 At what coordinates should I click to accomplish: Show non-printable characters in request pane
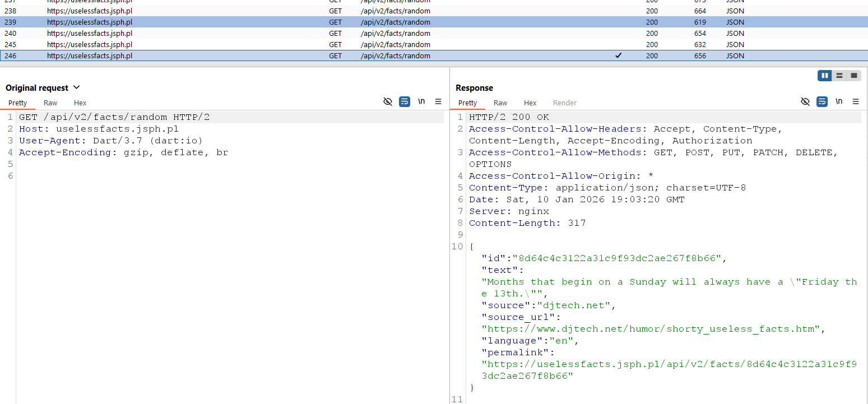click(421, 101)
